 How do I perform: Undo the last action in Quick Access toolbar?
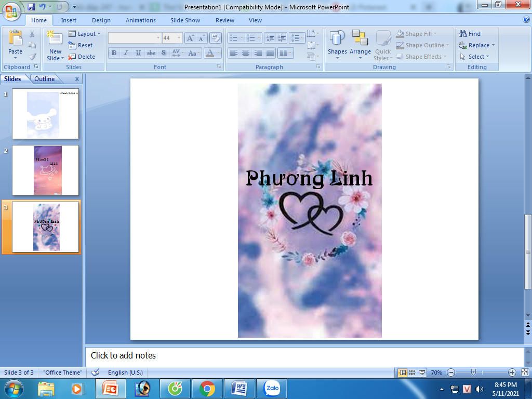pyautogui.click(x=43, y=7)
